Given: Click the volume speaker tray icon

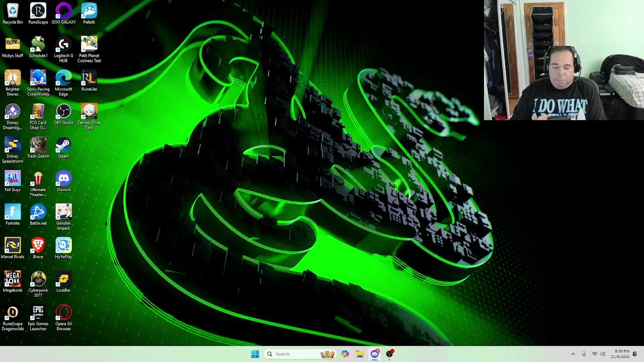Looking at the screenshot, I should pyautogui.click(x=603, y=354).
